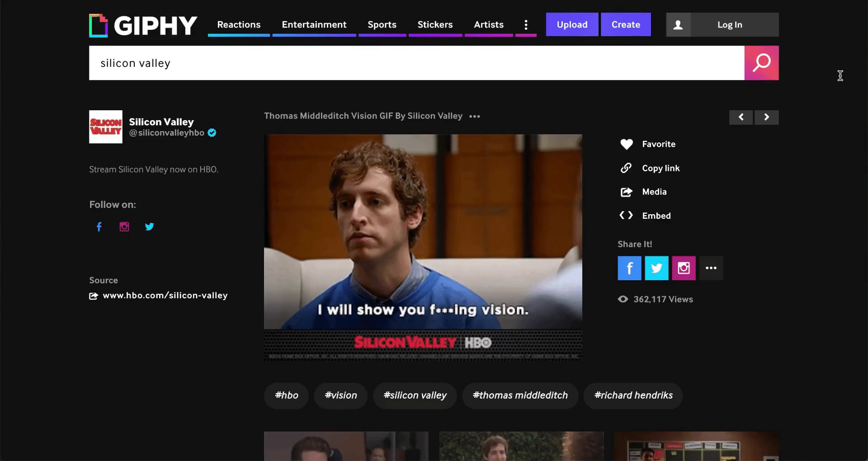Screen dimensions: 868x461
Task: Share the GIF on Instagram
Action: (x=684, y=268)
